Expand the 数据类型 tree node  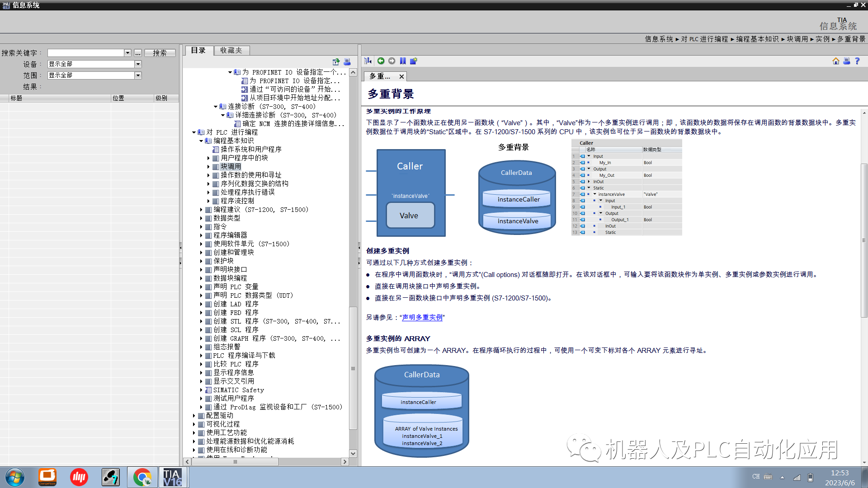point(201,218)
